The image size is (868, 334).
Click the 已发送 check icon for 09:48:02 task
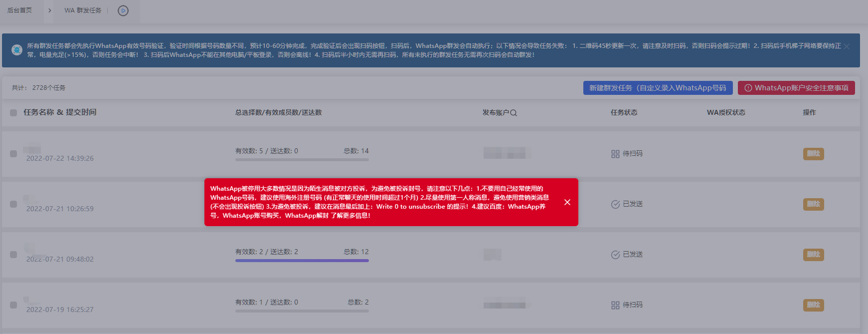(x=615, y=255)
